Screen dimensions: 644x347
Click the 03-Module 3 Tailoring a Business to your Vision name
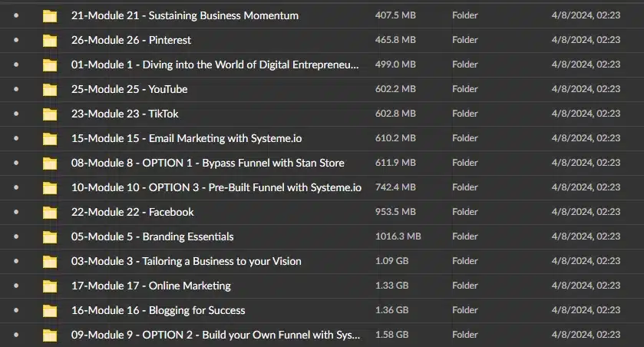pos(186,261)
